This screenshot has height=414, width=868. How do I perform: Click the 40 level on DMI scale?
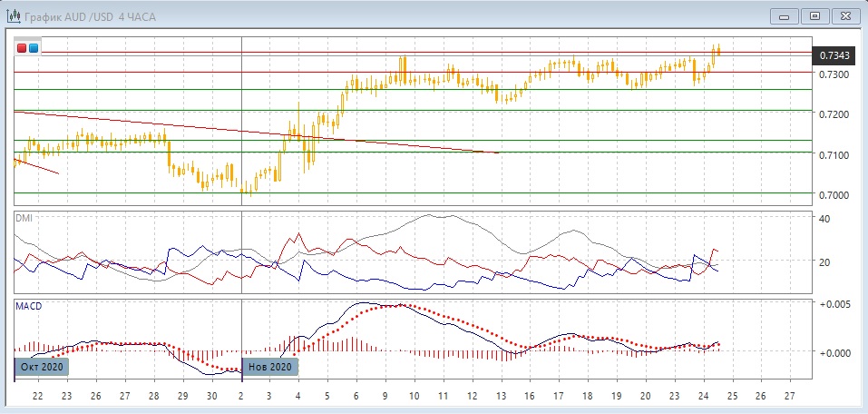click(x=824, y=219)
